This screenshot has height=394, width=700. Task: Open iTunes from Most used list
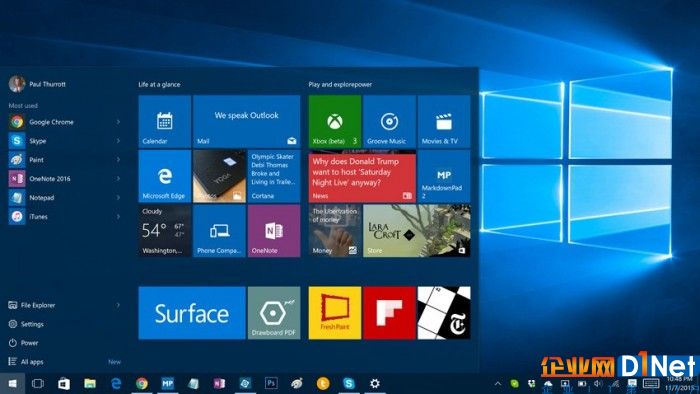pos(65,216)
